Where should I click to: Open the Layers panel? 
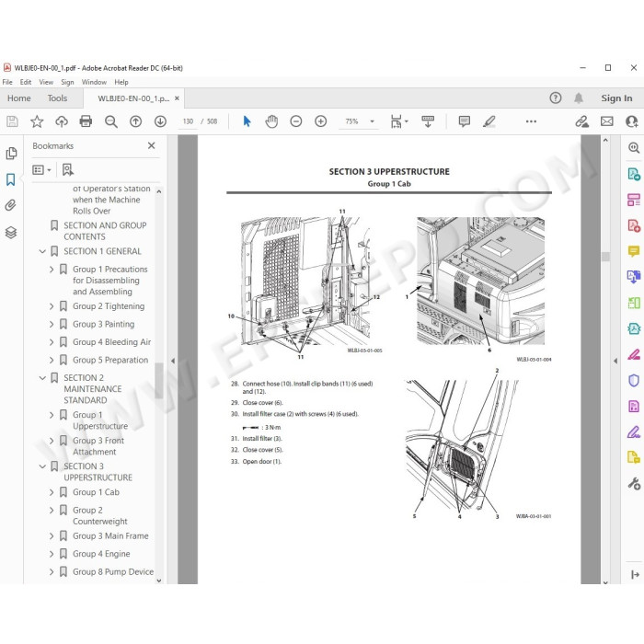[x=11, y=233]
